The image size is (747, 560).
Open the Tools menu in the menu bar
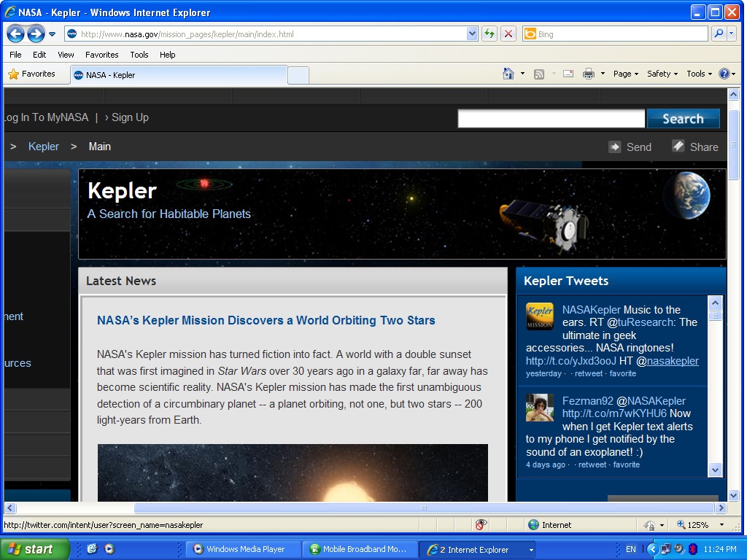(x=139, y=55)
